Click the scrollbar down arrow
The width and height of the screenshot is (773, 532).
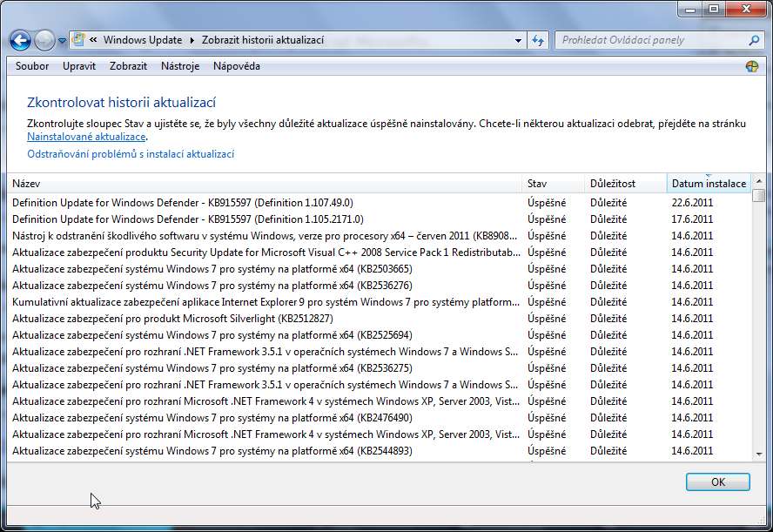point(759,455)
